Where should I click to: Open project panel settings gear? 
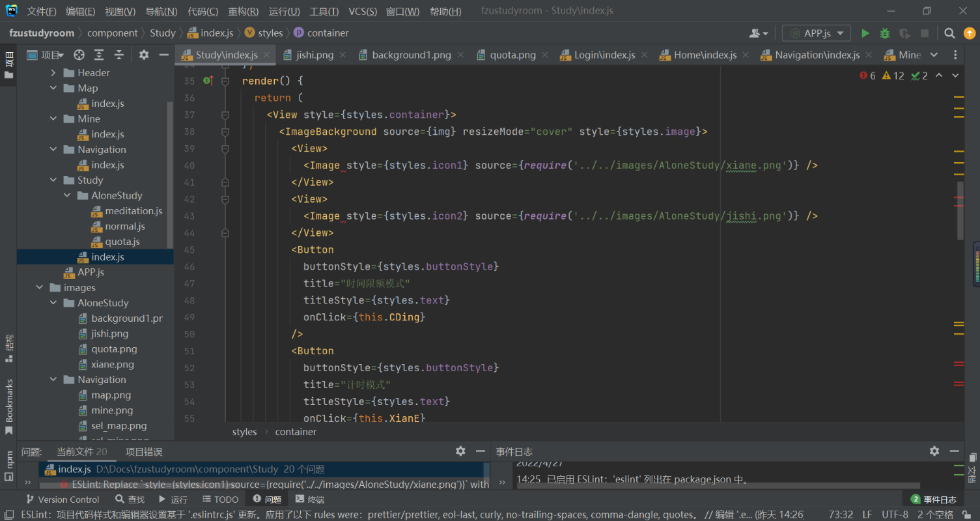144,55
